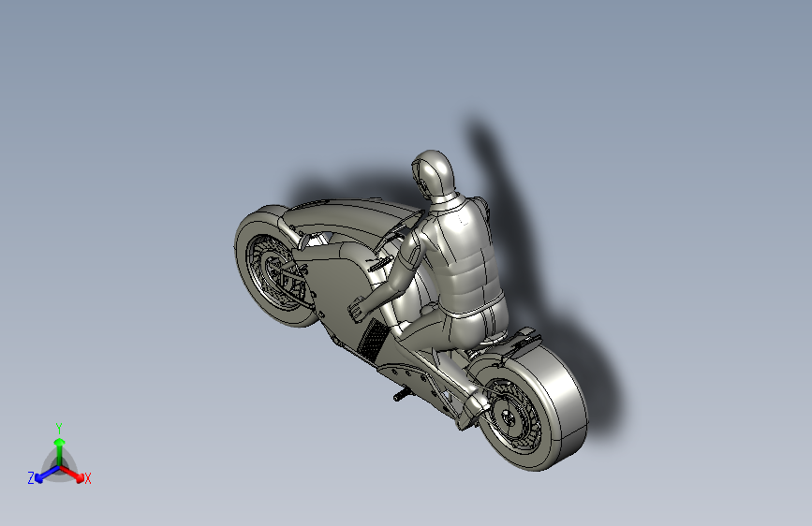Viewport: 812px width, 526px height.
Task: Select the rider figure's helmet
Action: pos(434,176)
